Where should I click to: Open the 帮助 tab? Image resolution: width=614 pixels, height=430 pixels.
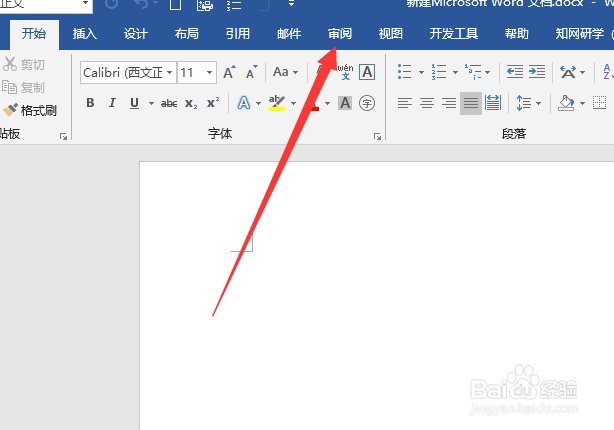point(516,34)
